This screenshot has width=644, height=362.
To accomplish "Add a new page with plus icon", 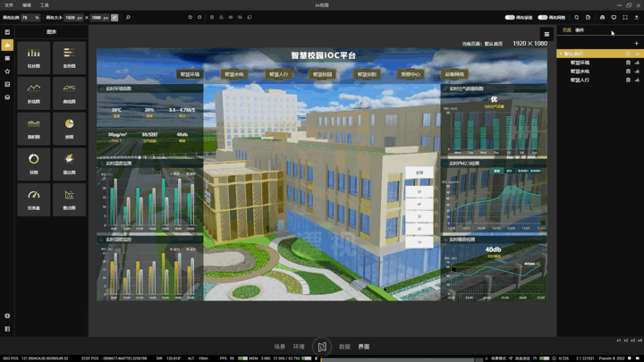I will click(x=636, y=44).
